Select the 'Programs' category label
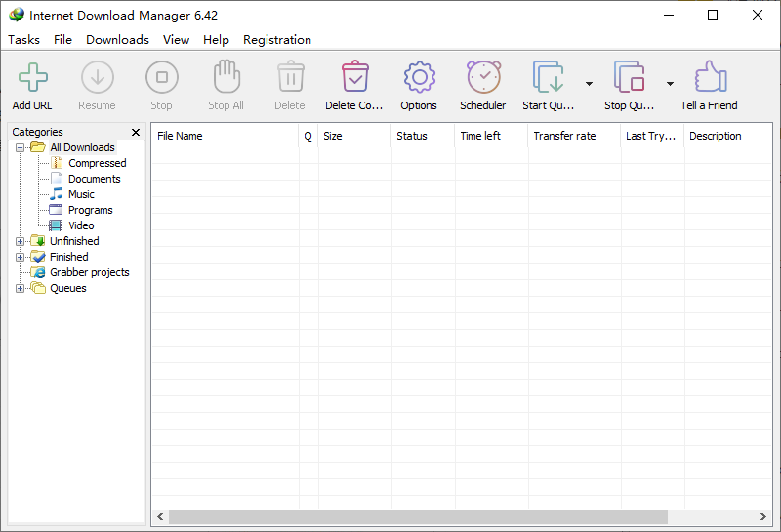This screenshot has height=532, width=781. coord(90,210)
